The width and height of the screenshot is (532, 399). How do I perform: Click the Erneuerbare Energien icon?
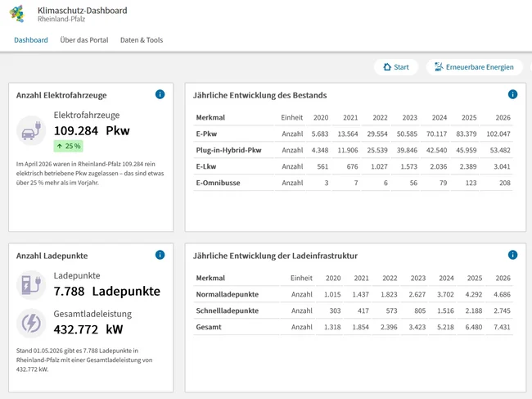point(439,67)
